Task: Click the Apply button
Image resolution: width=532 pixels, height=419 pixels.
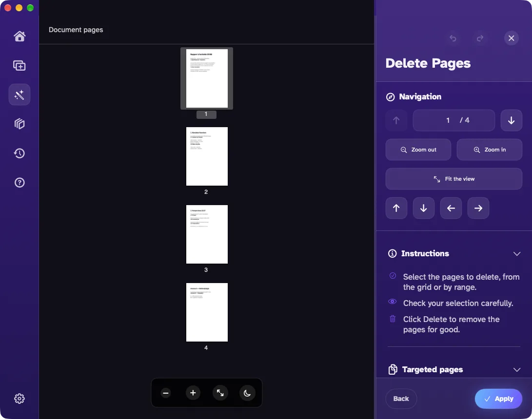Action: tap(498, 399)
